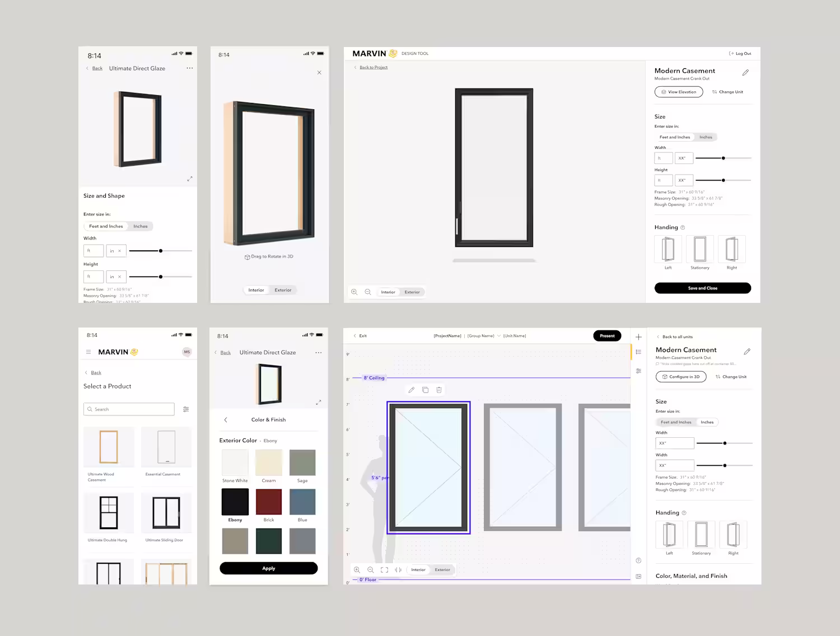Expand the window preview on Size and Shape screen
Viewport: 840px width, 636px height.
[x=190, y=179]
